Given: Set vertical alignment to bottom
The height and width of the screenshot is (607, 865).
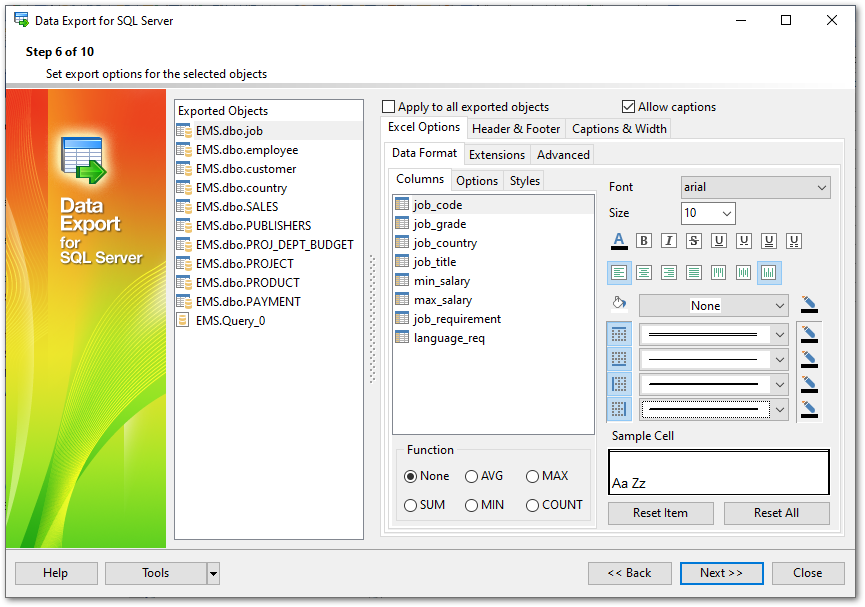Looking at the screenshot, I should (x=769, y=273).
